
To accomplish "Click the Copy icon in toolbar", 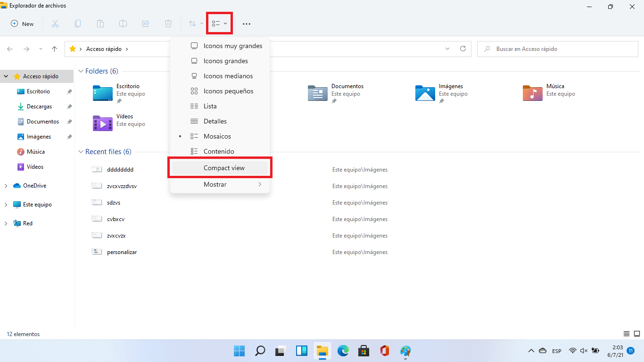I will (78, 24).
